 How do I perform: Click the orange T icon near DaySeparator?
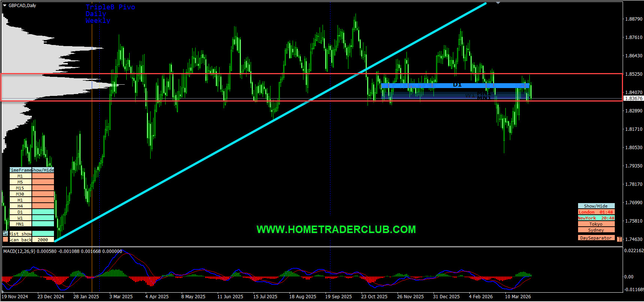tap(619, 239)
